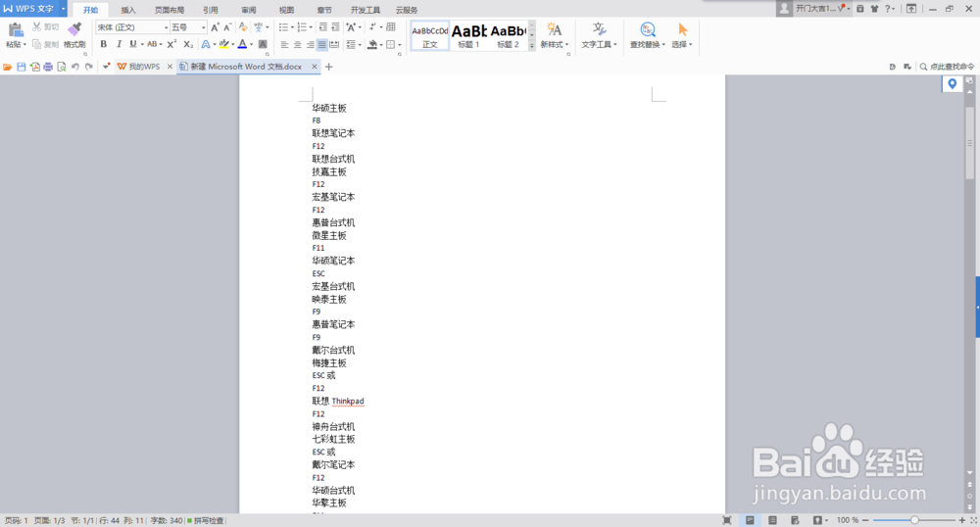Click the redo arrow
This screenshot has width=980, height=527.
tap(89, 67)
